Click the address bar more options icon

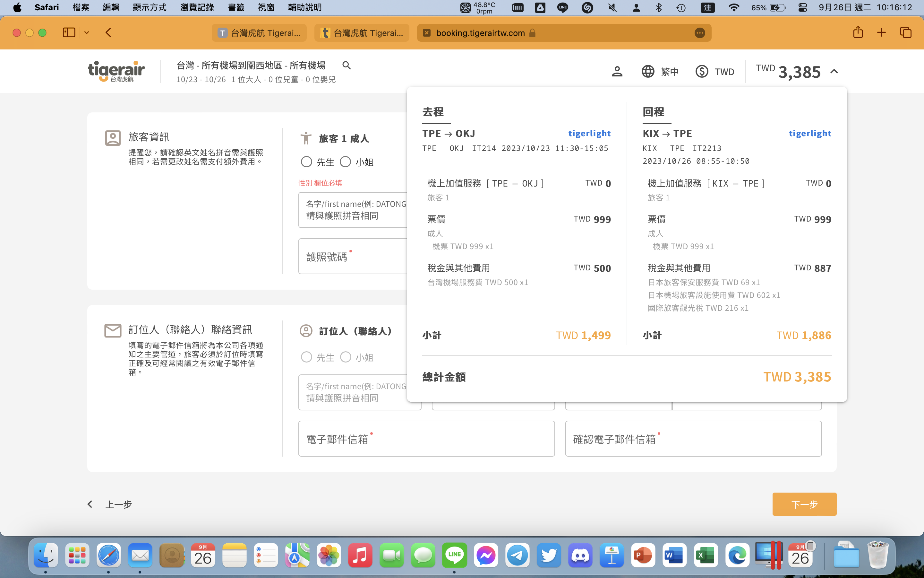pos(699,33)
